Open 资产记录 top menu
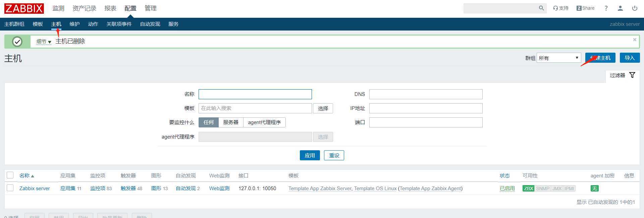Viewport: 644px width, 218px height. tap(84, 8)
